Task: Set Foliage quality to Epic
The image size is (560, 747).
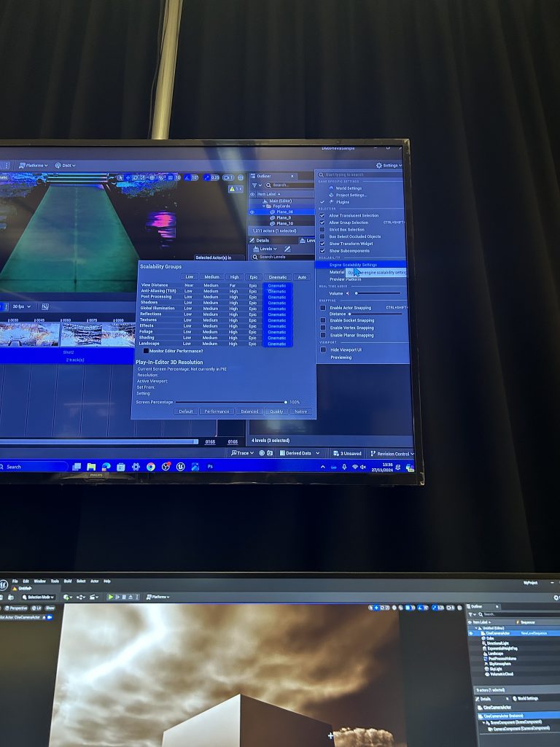Action: click(x=253, y=332)
